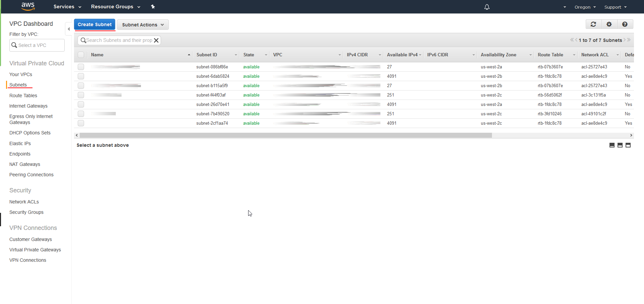644x304 pixels.
Task: Select the checkbox for subnet-086bf86e
Action: 81,67
